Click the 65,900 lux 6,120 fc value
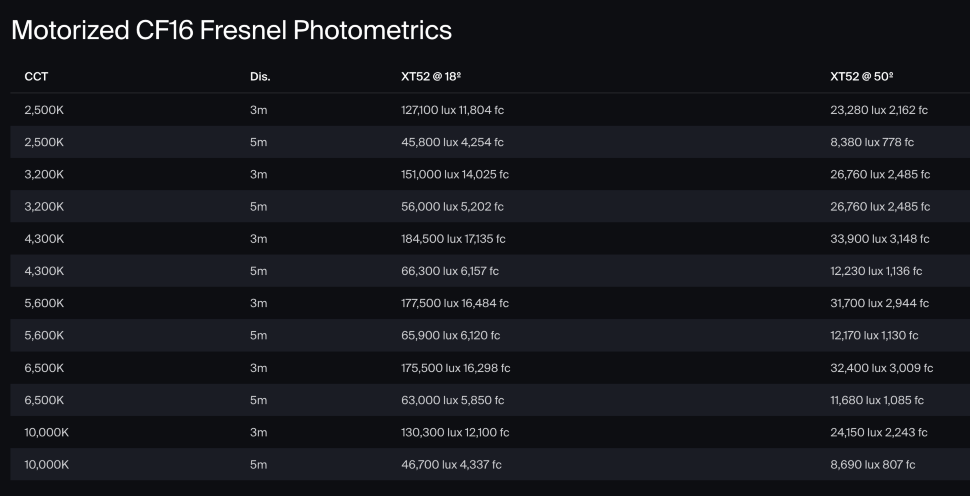 (x=450, y=335)
